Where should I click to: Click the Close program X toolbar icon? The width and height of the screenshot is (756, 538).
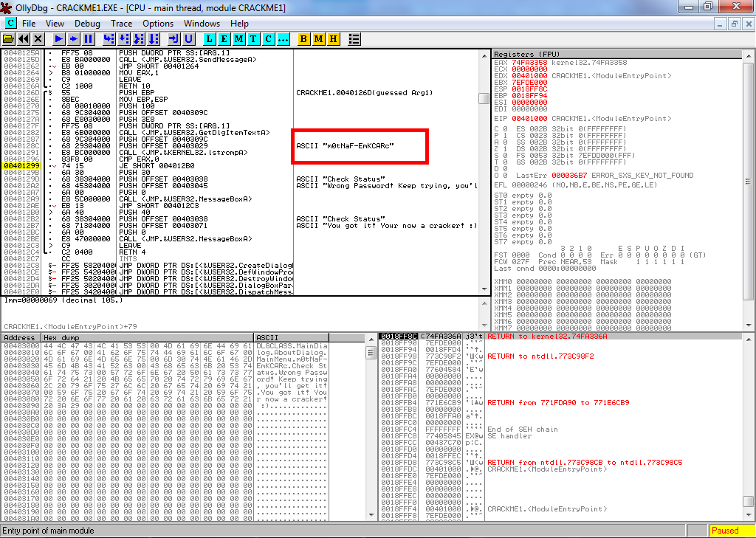(x=37, y=38)
